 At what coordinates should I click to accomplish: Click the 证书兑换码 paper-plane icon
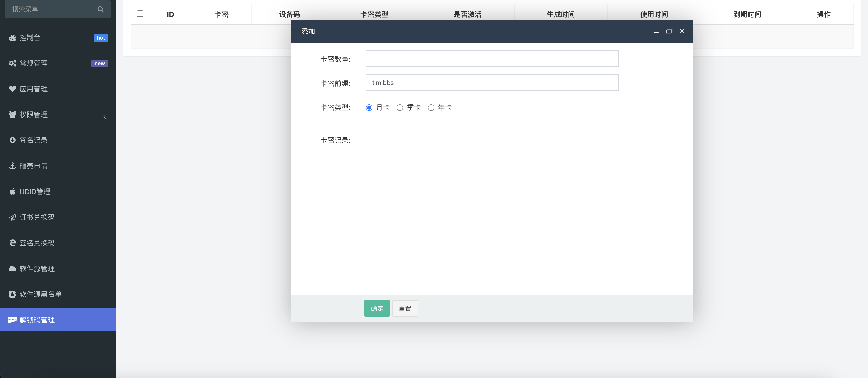(x=13, y=217)
